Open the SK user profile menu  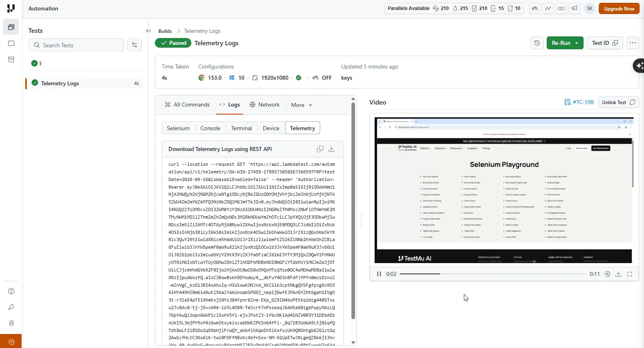pos(590,8)
